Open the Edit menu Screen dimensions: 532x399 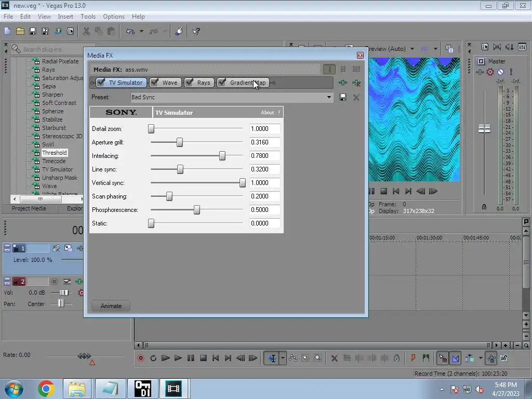pos(25,16)
